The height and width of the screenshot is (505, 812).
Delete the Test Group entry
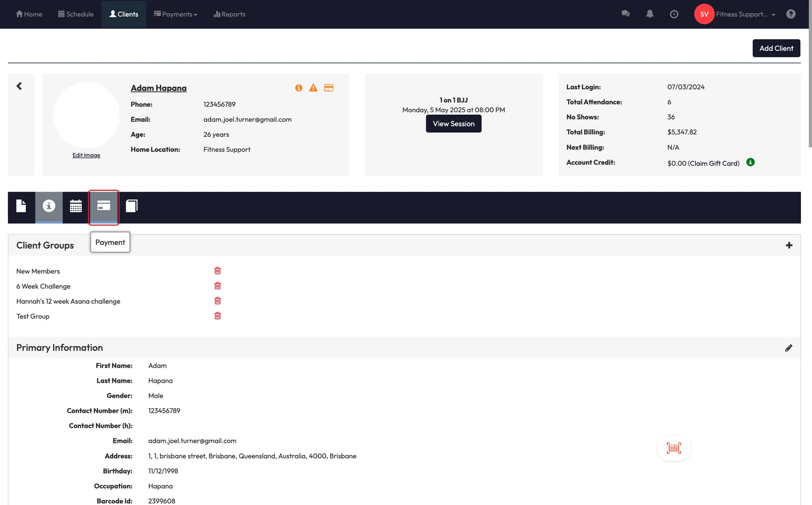(x=217, y=316)
